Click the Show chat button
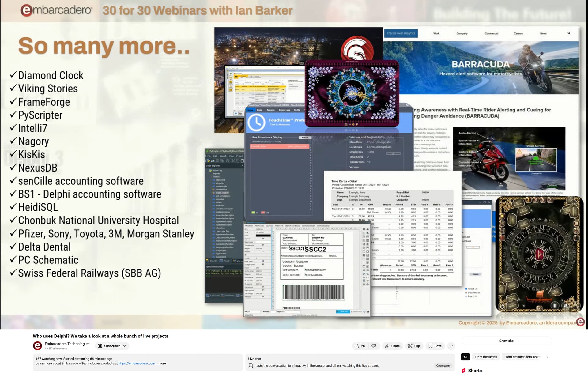588x377 pixels. coord(507,341)
